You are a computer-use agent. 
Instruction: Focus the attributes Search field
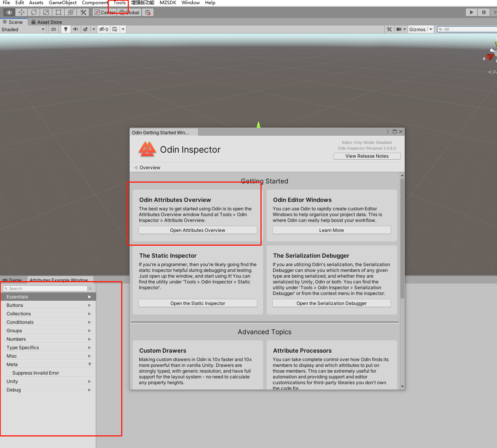45,288
